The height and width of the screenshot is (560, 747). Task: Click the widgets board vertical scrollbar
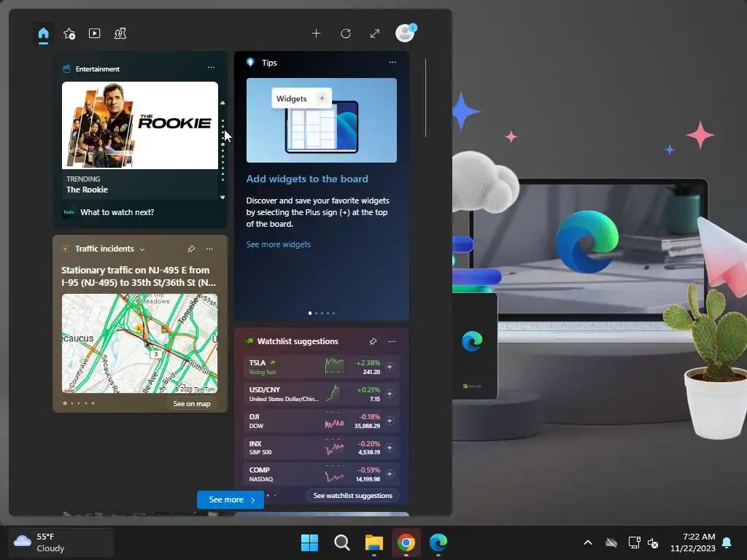[425, 98]
